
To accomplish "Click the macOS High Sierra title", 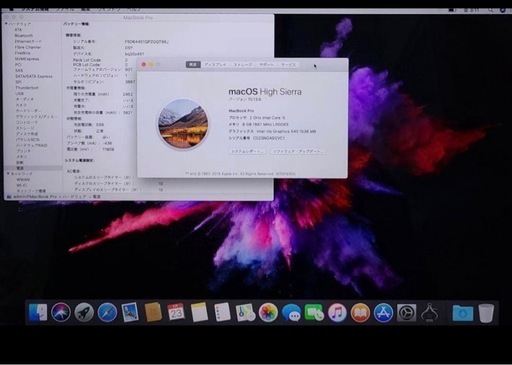I will coord(265,92).
